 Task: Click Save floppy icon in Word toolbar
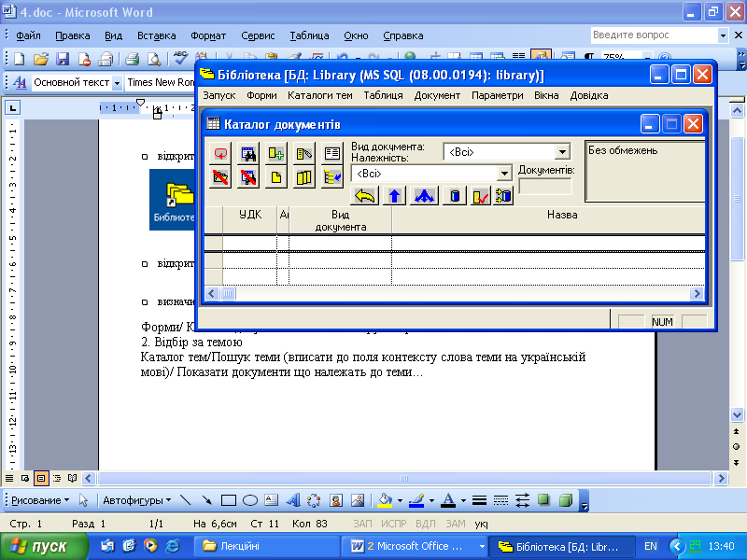tap(63, 59)
